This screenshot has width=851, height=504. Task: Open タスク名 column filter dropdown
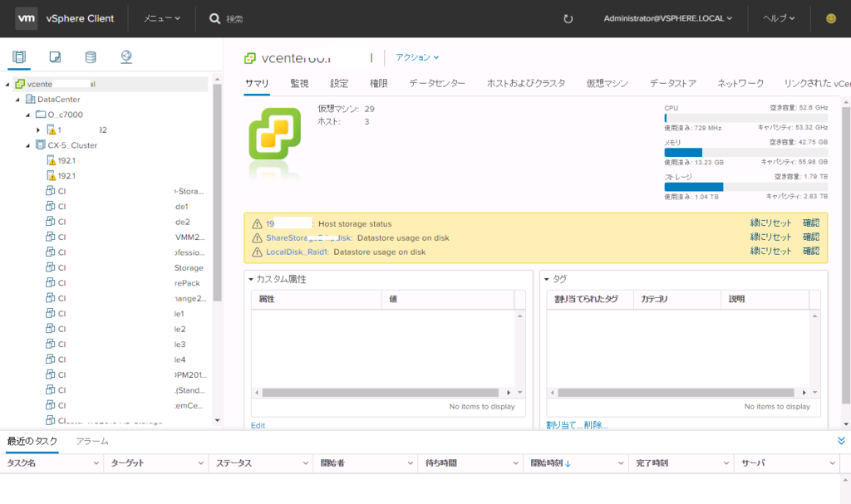pyautogui.click(x=96, y=463)
